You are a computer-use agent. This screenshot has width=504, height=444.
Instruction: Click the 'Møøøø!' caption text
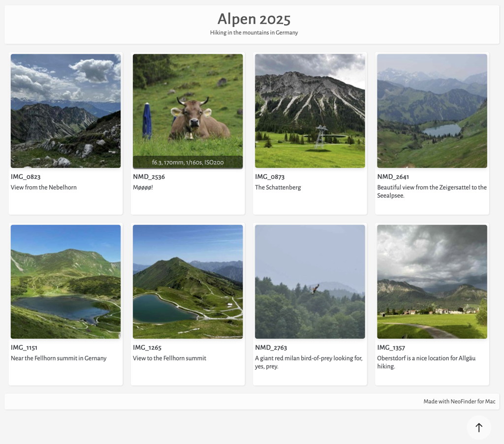[143, 187]
